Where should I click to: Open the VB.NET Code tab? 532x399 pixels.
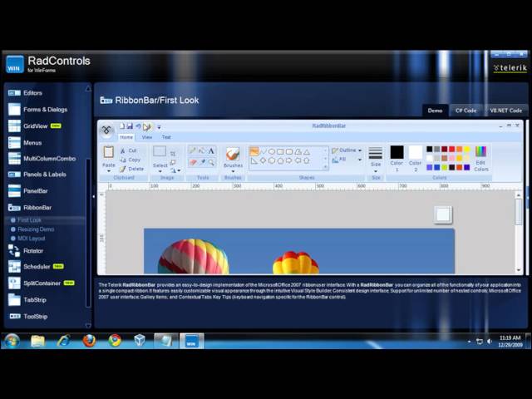pos(505,111)
